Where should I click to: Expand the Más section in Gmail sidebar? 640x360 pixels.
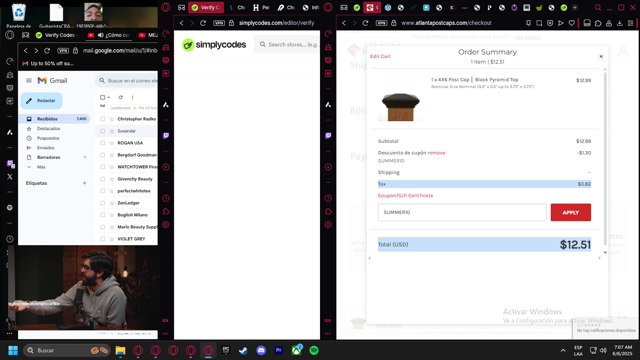click(41, 167)
